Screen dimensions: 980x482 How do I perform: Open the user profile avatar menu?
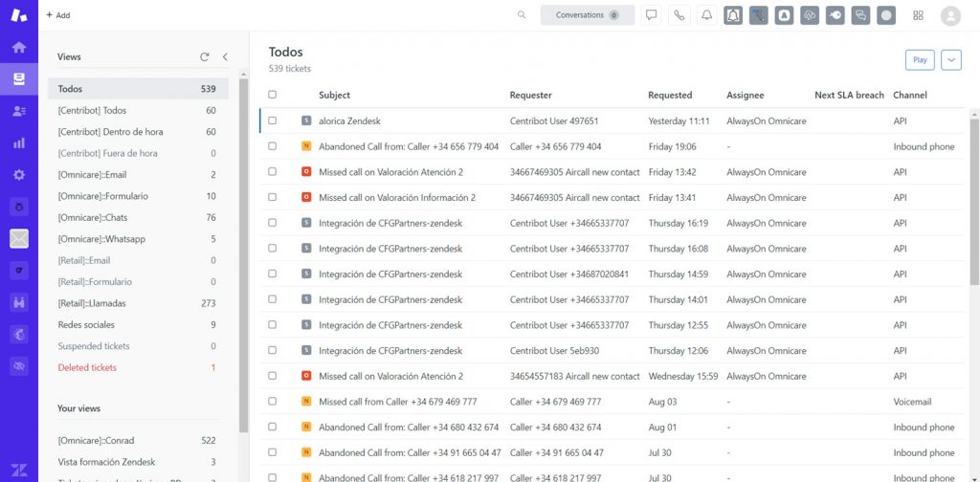pos(950,15)
